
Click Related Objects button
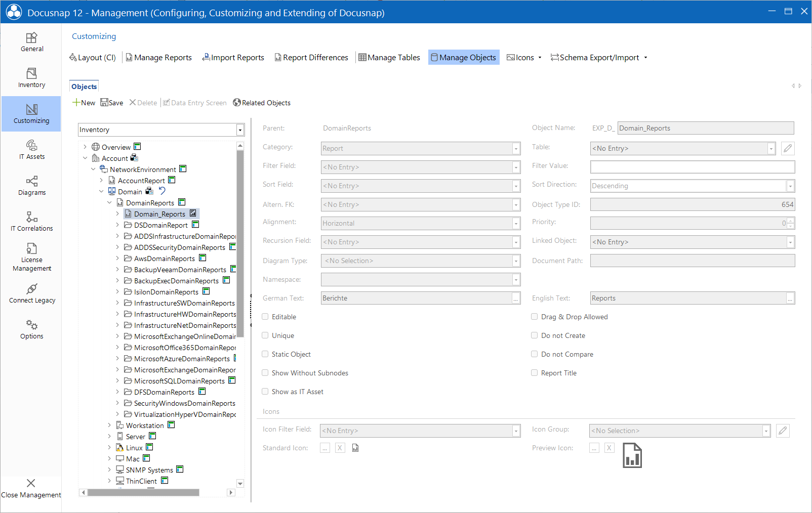(x=262, y=103)
